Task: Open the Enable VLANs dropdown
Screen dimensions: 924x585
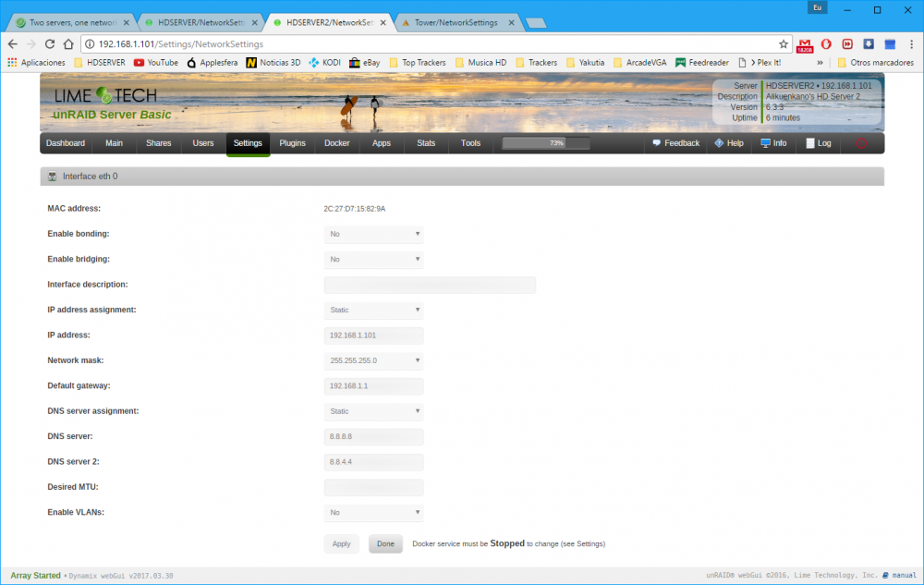Action: pos(373,513)
